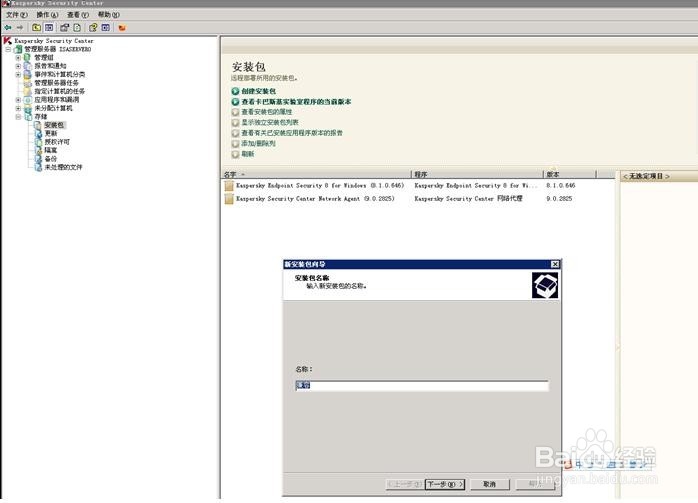Image resolution: width=698 pixels, height=503 pixels.
Task: Expand the 未分配计算机 node
Action: 18,108
